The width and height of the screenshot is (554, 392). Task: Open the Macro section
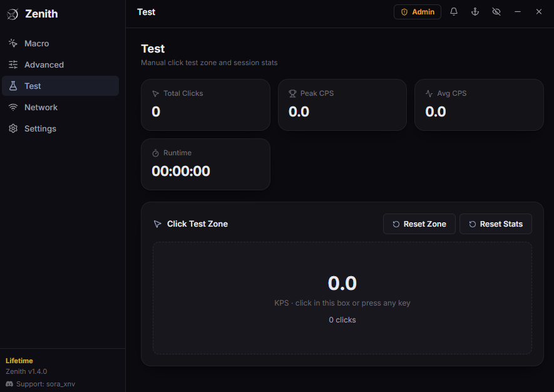pos(61,43)
